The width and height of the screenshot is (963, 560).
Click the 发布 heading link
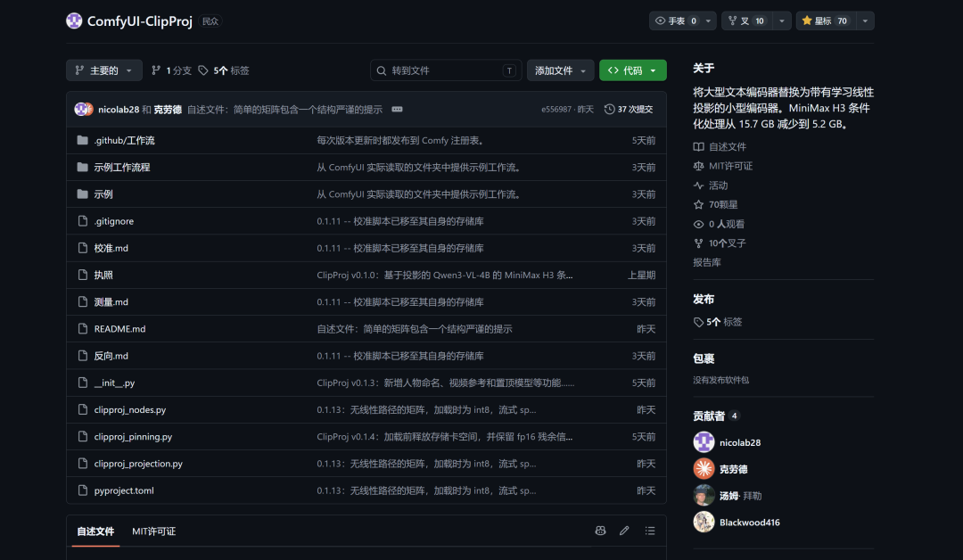(x=704, y=299)
